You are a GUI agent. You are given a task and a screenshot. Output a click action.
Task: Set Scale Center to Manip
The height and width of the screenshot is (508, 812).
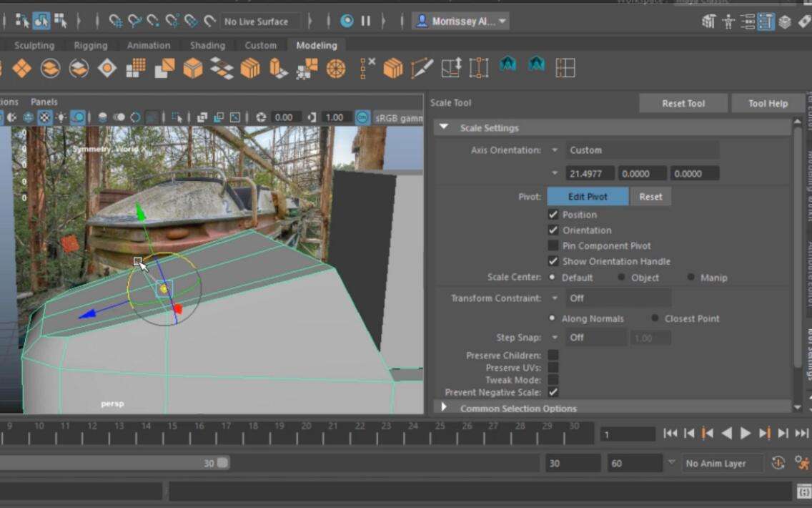point(690,278)
